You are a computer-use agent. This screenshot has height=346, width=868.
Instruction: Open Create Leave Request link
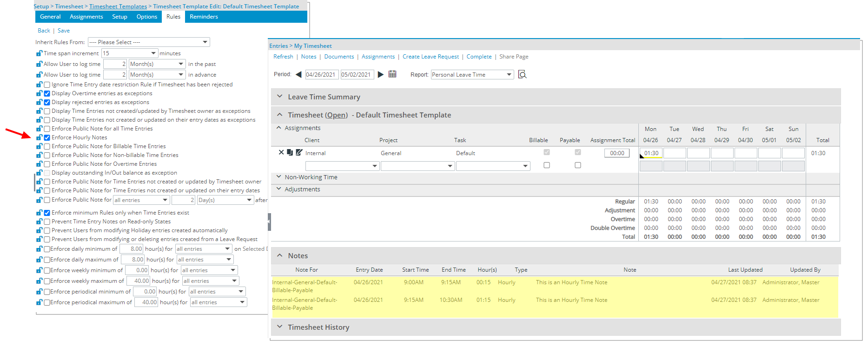coord(431,57)
